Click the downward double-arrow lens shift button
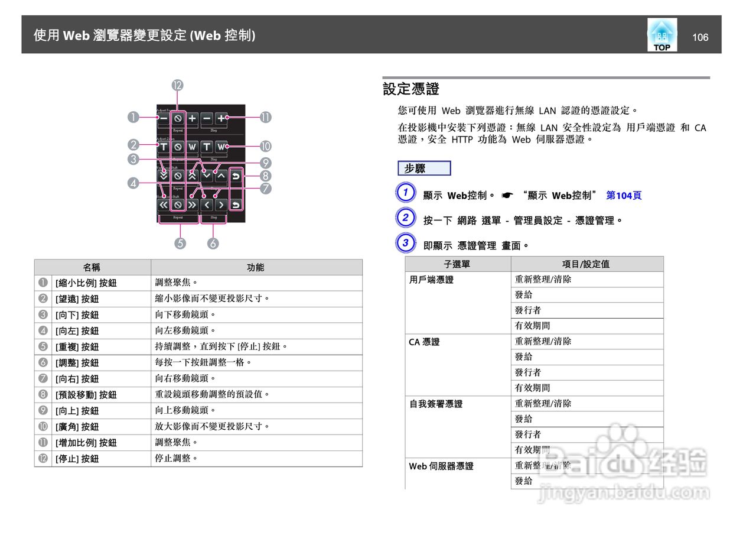The image size is (756, 535). (164, 175)
